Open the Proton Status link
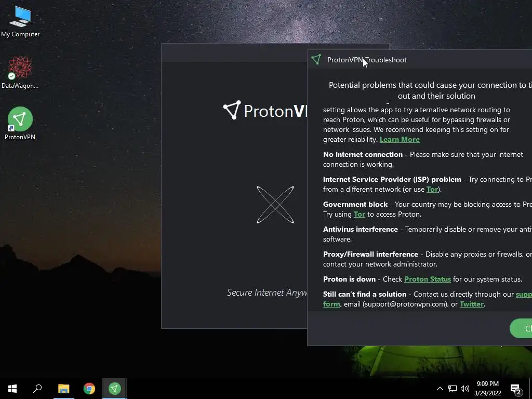Image resolution: width=532 pixels, height=399 pixels. click(x=428, y=279)
